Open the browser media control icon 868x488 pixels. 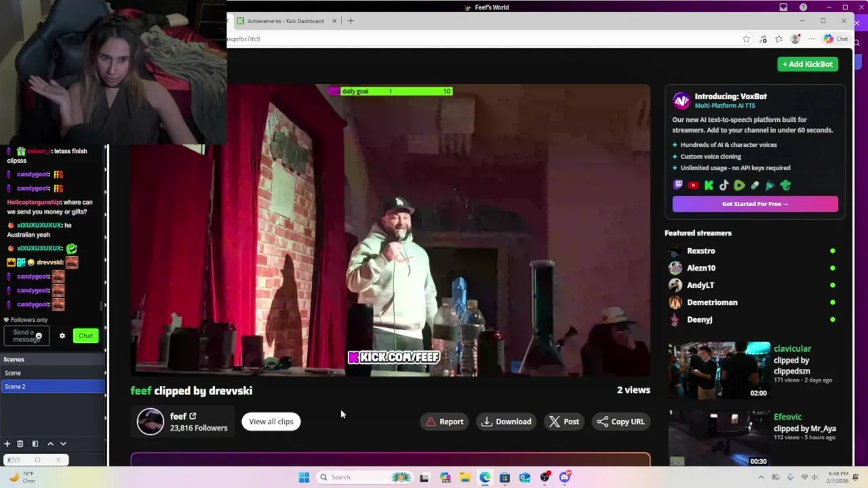pyautogui.click(x=763, y=39)
